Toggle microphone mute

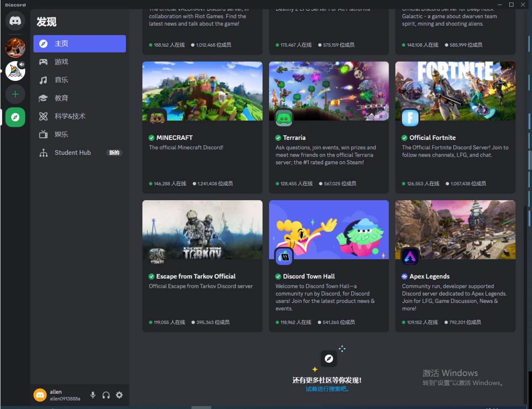tap(93, 395)
